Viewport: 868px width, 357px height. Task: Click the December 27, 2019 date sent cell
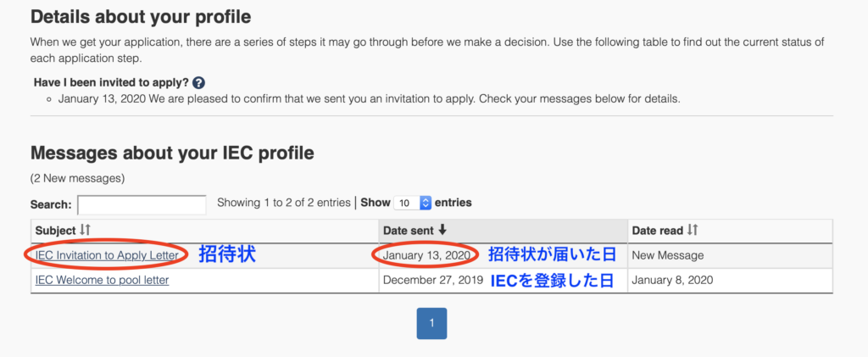(433, 280)
